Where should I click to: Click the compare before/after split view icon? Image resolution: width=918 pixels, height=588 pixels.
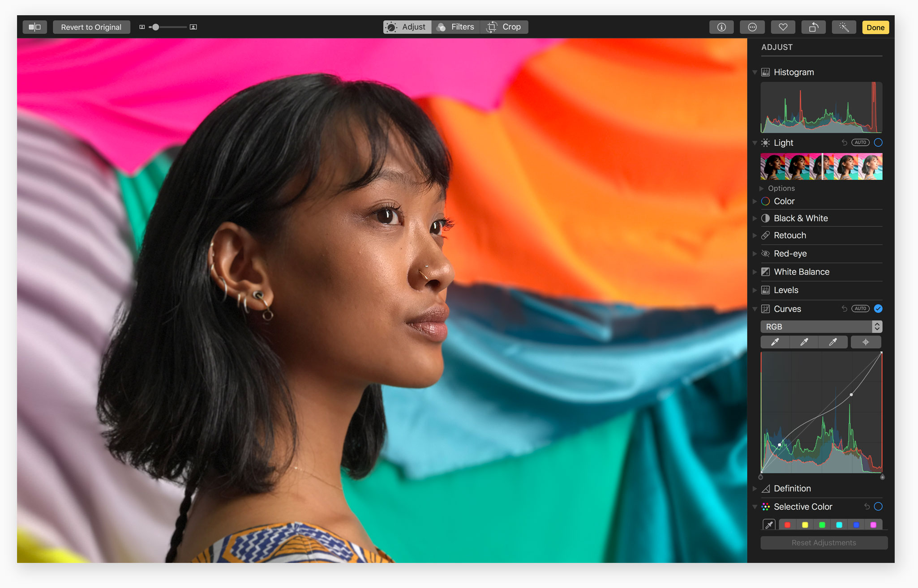click(x=34, y=27)
